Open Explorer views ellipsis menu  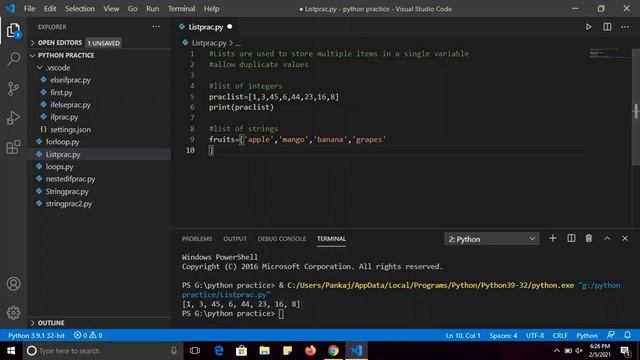pyautogui.click(x=156, y=27)
